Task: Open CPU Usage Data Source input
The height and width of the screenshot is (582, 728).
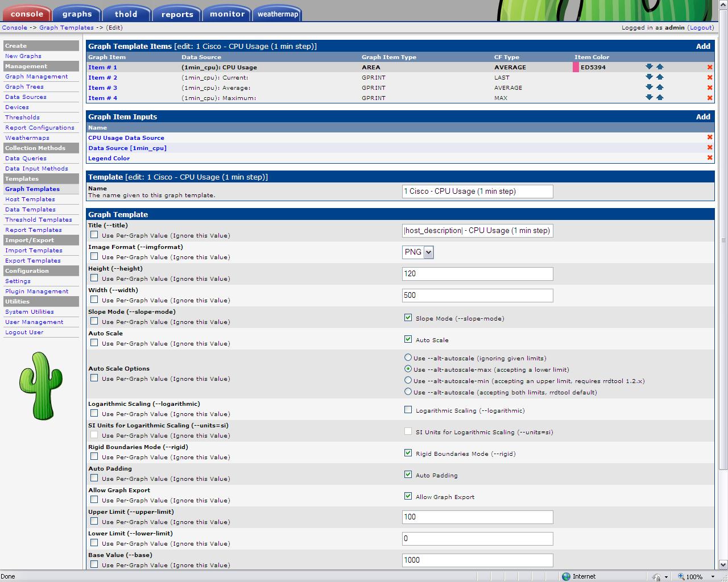Action: pyautogui.click(x=126, y=138)
